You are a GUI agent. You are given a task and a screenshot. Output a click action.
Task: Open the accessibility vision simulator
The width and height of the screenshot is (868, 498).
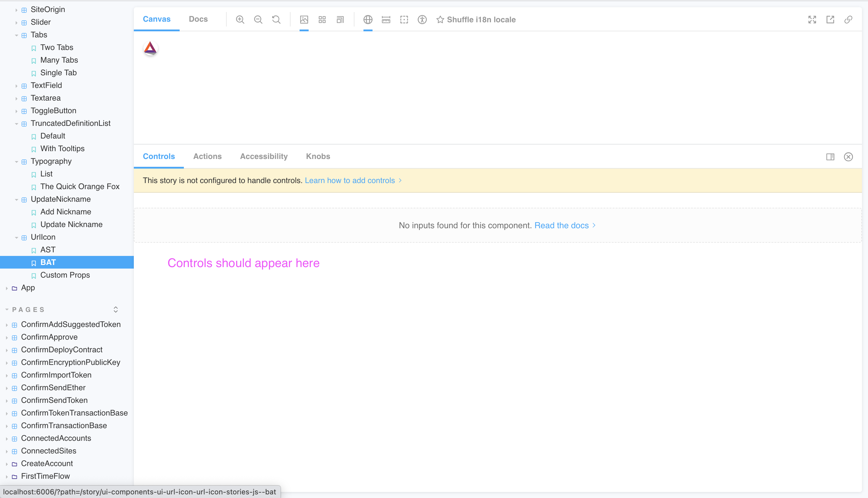coord(422,20)
